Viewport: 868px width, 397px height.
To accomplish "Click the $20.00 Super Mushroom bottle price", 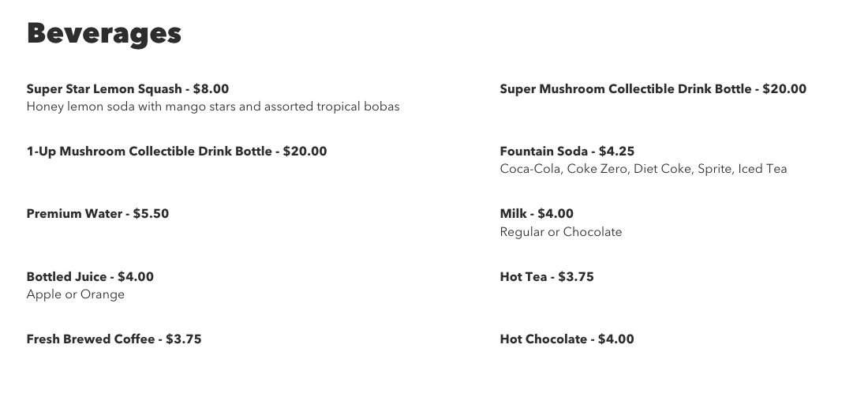I will (784, 89).
